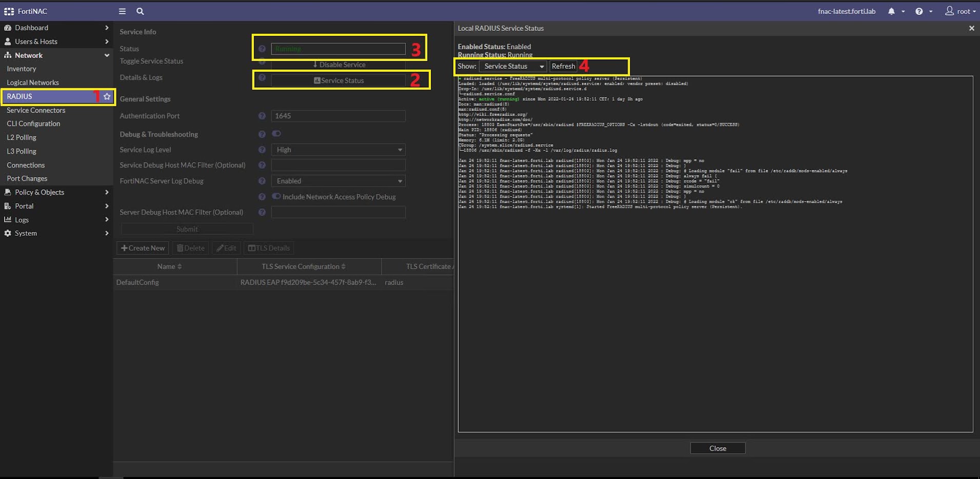Expand the Dashboard menu chevron

107,28
